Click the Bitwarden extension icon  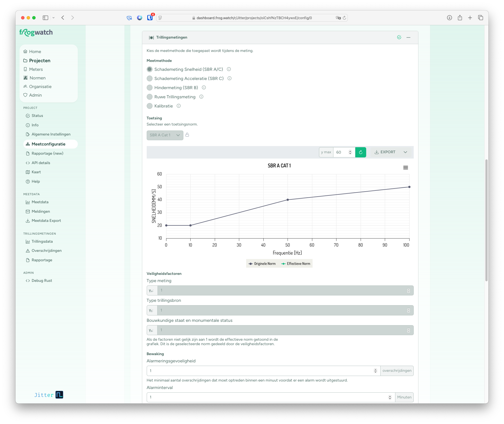point(150,17)
